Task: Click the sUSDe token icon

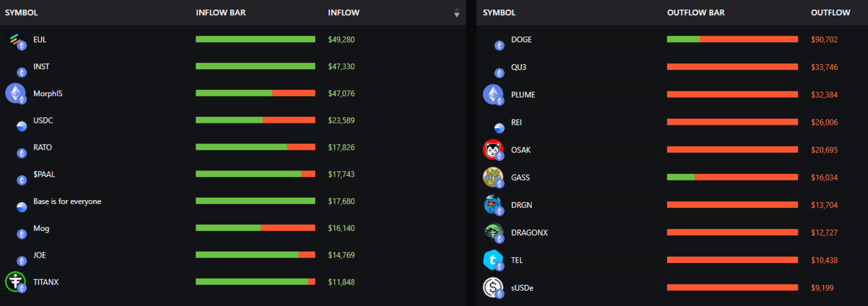Action: click(493, 287)
